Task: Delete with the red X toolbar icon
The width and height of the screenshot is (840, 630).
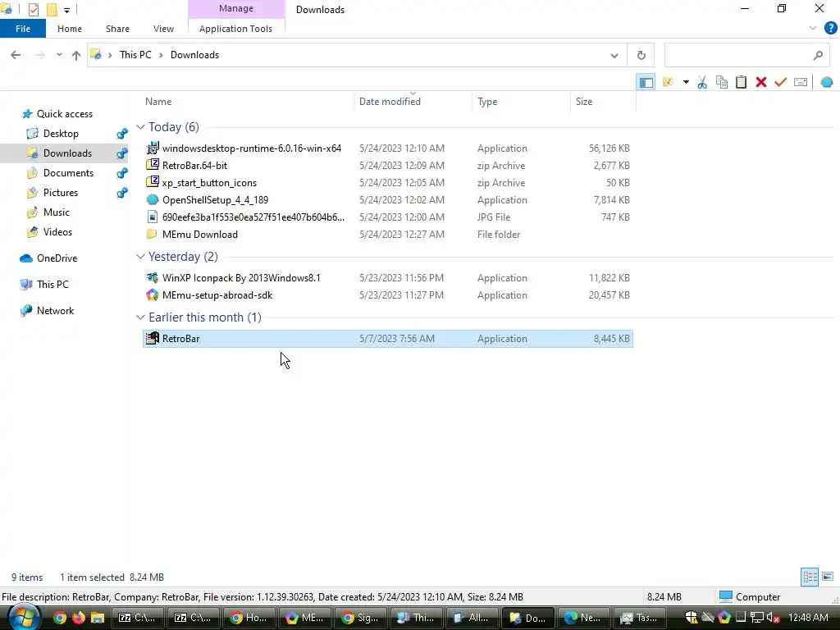Action: coord(760,83)
